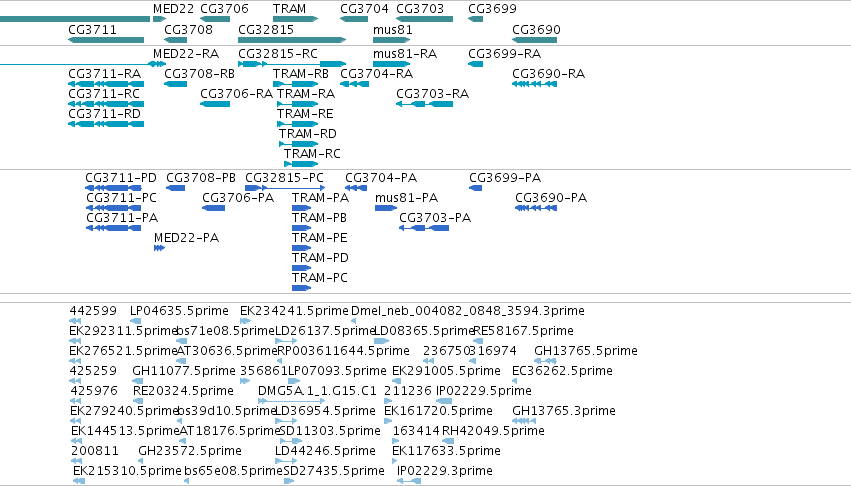Click the TRAM-RC transcript label
This screenshot has height=486, width=851.
312,154
